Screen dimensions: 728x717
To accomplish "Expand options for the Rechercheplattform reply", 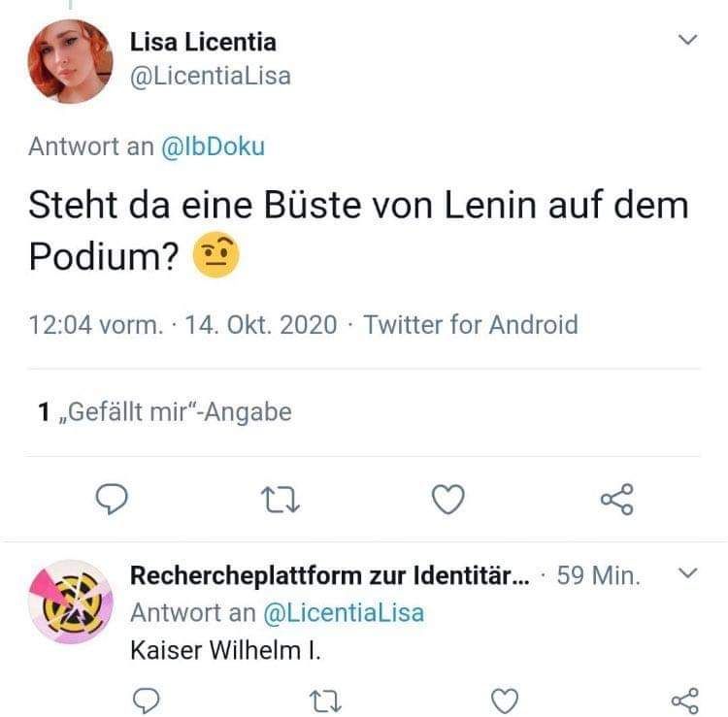I will coord(687,573).
